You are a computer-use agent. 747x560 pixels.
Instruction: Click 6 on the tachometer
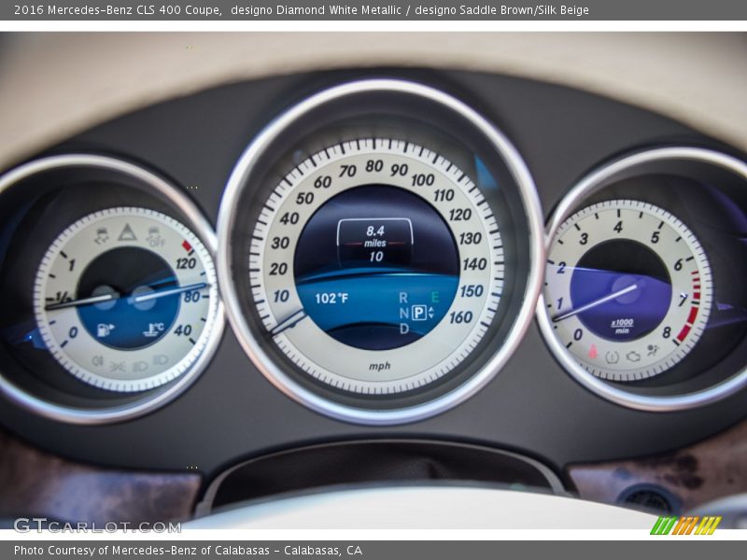(679, 264)
